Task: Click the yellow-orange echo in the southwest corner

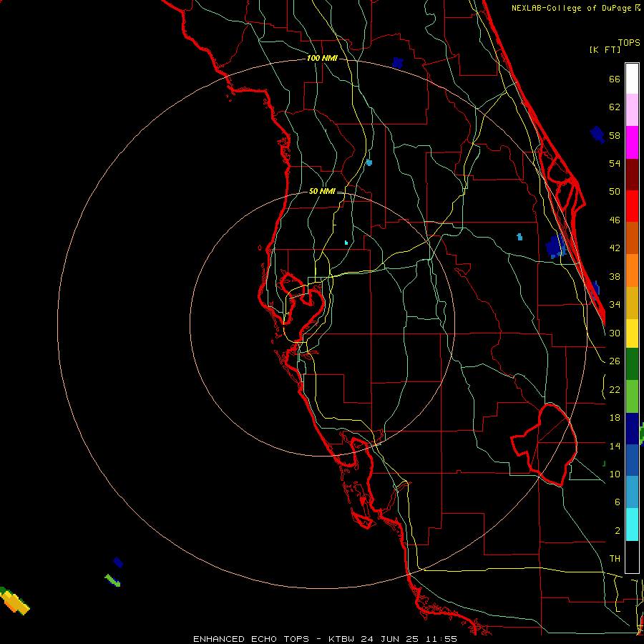Action: tap(14, 601)
